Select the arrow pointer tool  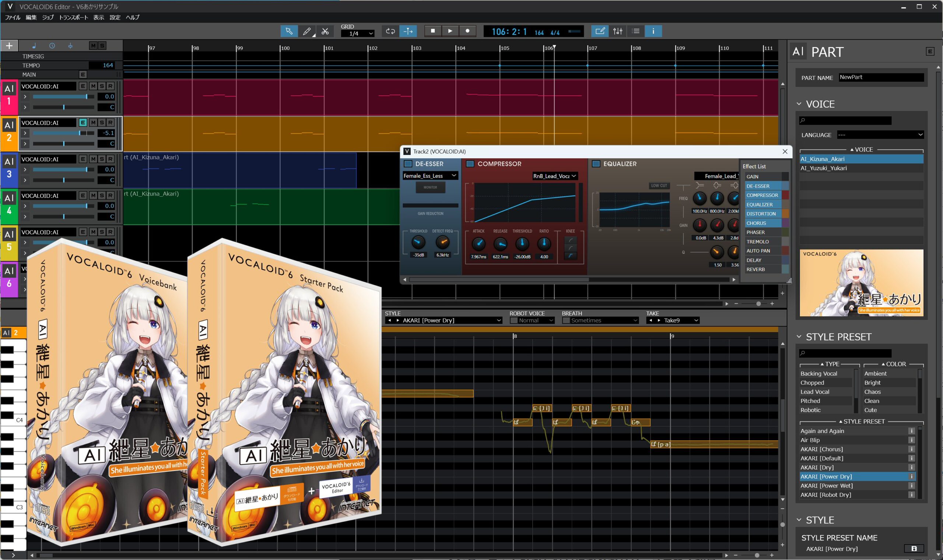tap(289, 31)
